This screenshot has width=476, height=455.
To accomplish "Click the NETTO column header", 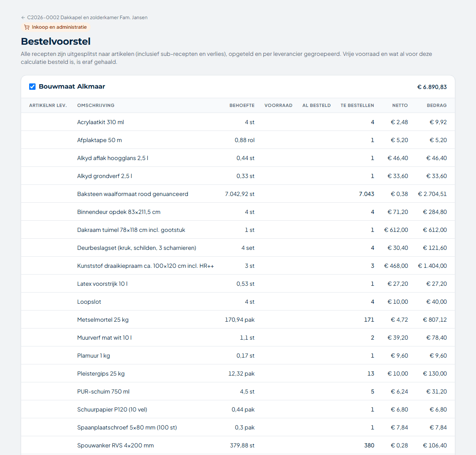I will click(x=400, y=105).
